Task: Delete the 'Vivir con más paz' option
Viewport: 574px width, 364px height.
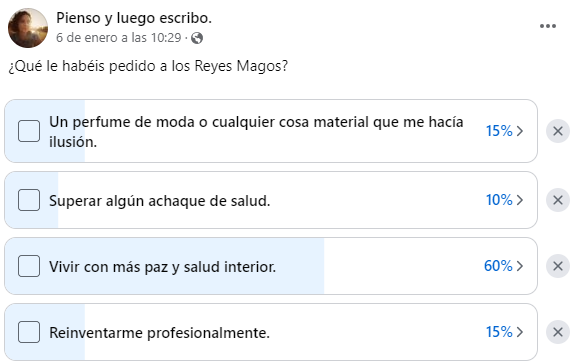Action: [x=558, y=266]
